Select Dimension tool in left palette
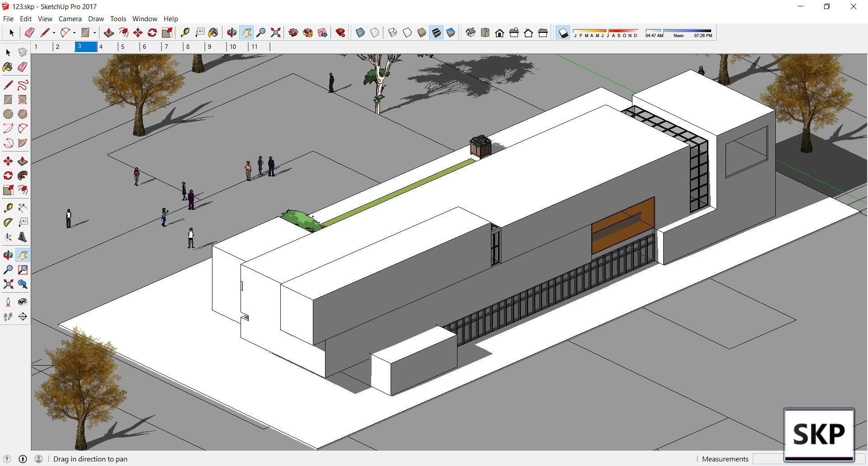Screen dimensions: 868x466 [23, 208]
